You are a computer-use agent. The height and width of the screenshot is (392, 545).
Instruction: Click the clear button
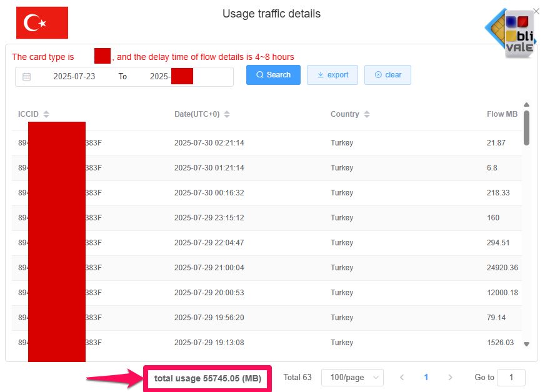pos(387,74)
